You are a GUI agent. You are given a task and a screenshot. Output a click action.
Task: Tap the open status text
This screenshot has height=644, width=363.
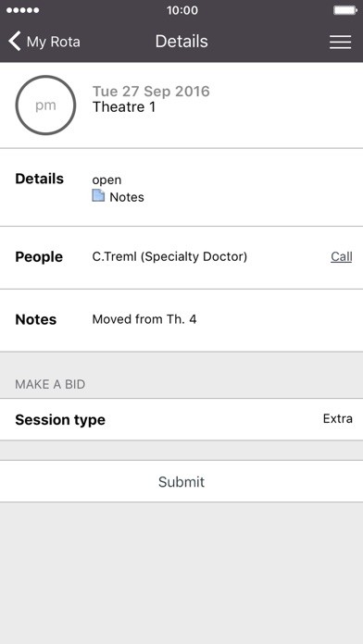(106, 180)
